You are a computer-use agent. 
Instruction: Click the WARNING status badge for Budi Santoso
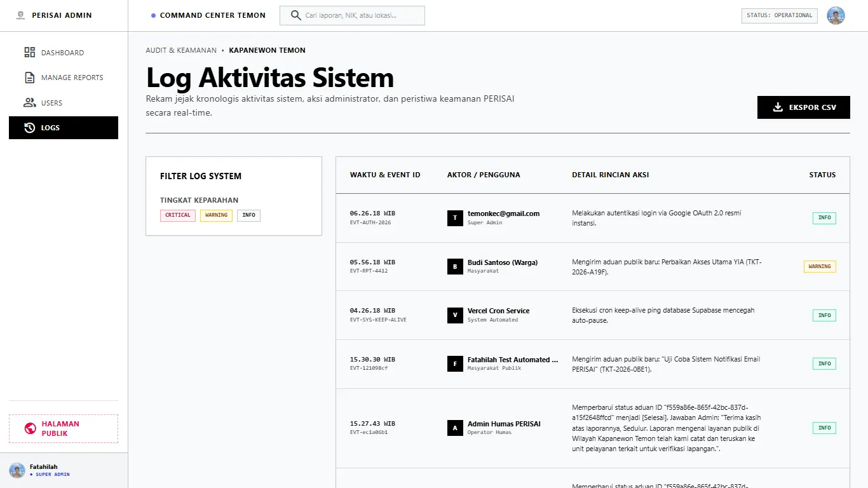pyautogui.click(x=820, y=267)
